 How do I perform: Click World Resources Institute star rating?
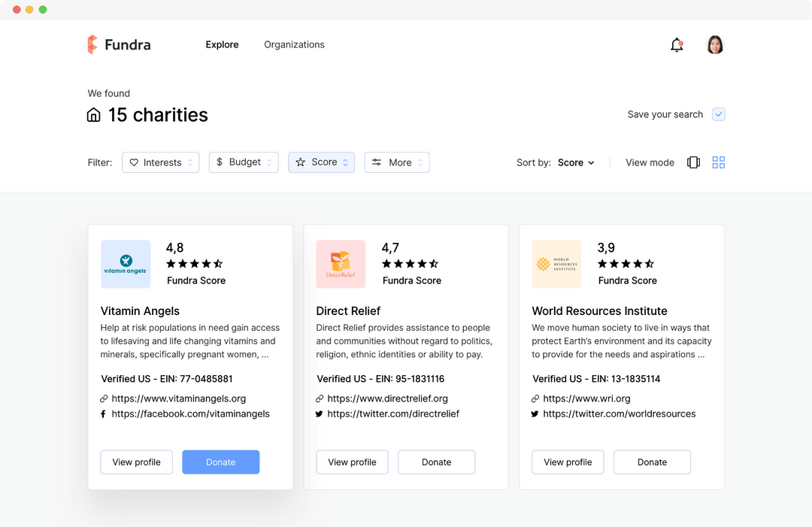tap(626, 264)
